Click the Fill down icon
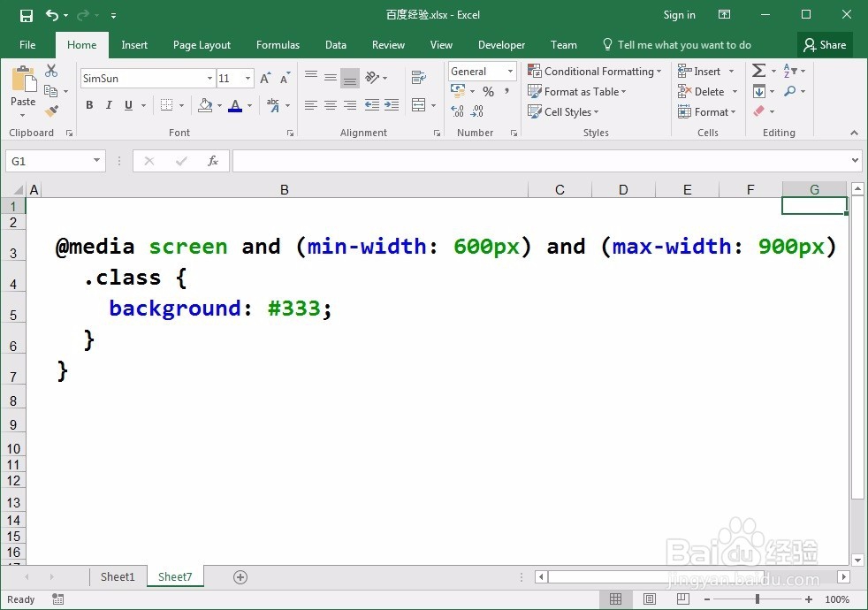Screen dimensions: 868x610 [x=759, y=91]
